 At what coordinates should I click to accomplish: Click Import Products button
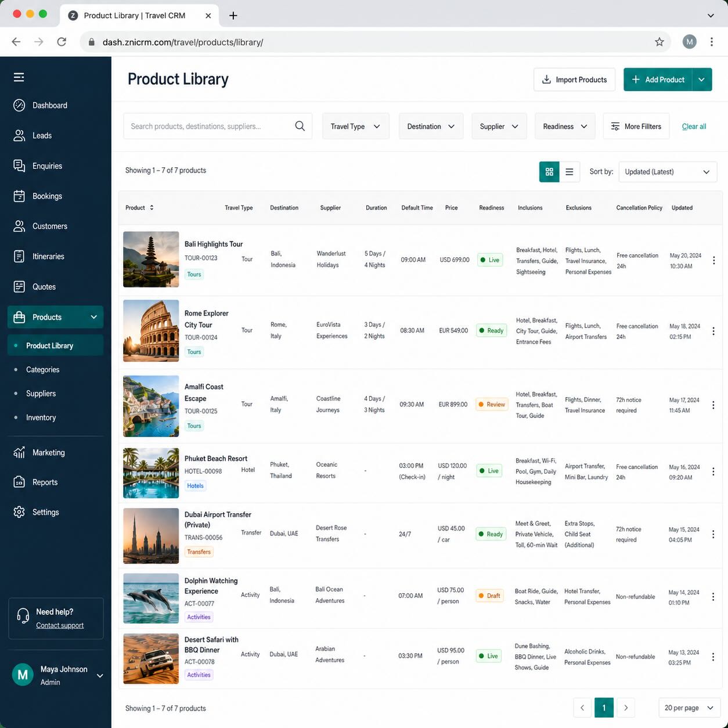pyautogui.click(x=574, y=80)
